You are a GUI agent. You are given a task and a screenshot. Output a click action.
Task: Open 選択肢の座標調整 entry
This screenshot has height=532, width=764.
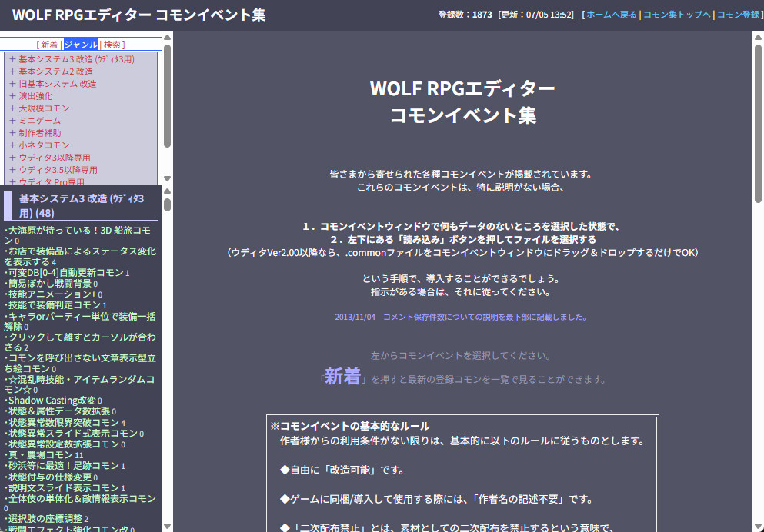(x=46, y=519)
